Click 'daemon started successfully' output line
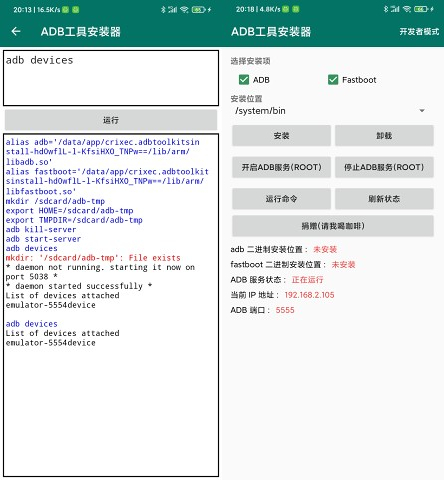The height and width of the screenshot is (480, 444). (79, 286)
